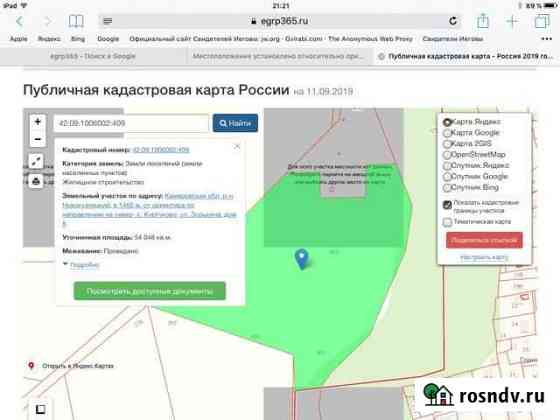Toggle fullscreen map arrows icon
The image size is (560, 420).
[36, 161]
